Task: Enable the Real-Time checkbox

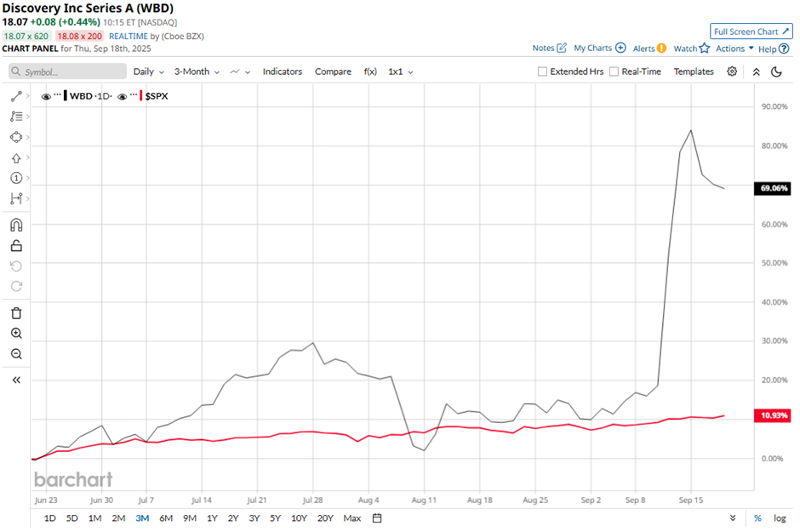Action: [x=614, y=72]
